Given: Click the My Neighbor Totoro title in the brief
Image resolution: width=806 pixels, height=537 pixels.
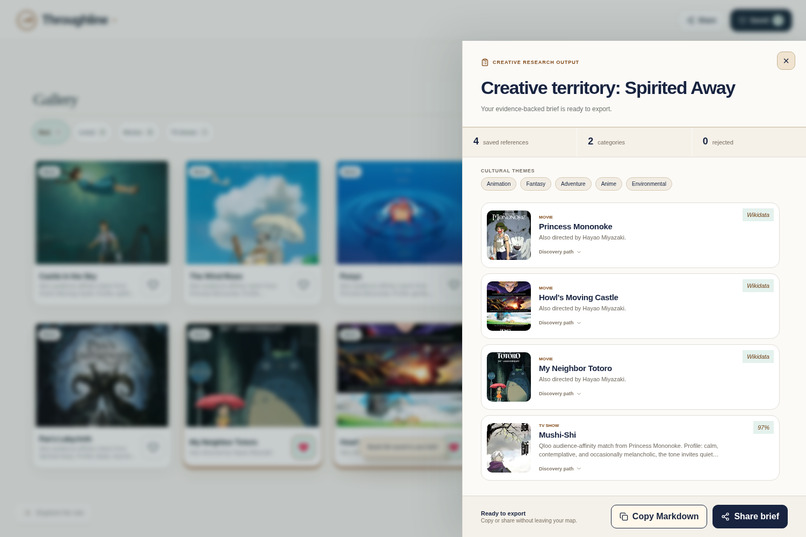Looking at the screenshot, I should click(575, 368).
